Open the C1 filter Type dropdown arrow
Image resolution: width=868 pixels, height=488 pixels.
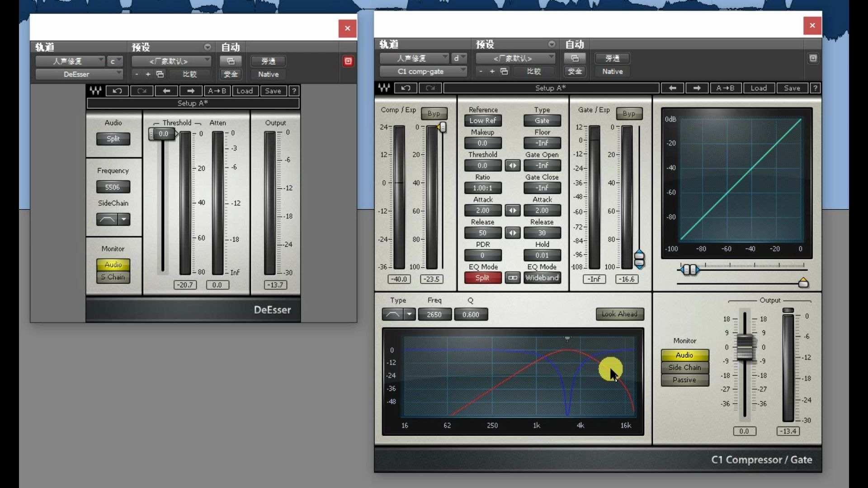pos(409,314)
